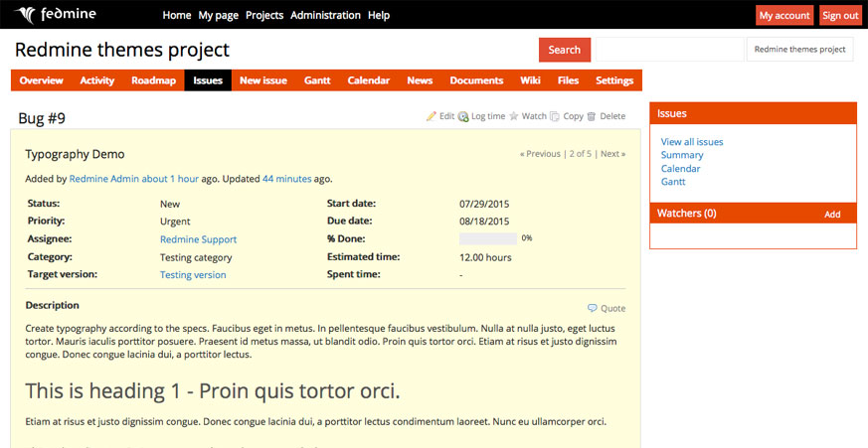Viewport: 868px width, 448px height.
Task: Click the Delete trash icon
Action: (x=592, y=116)
